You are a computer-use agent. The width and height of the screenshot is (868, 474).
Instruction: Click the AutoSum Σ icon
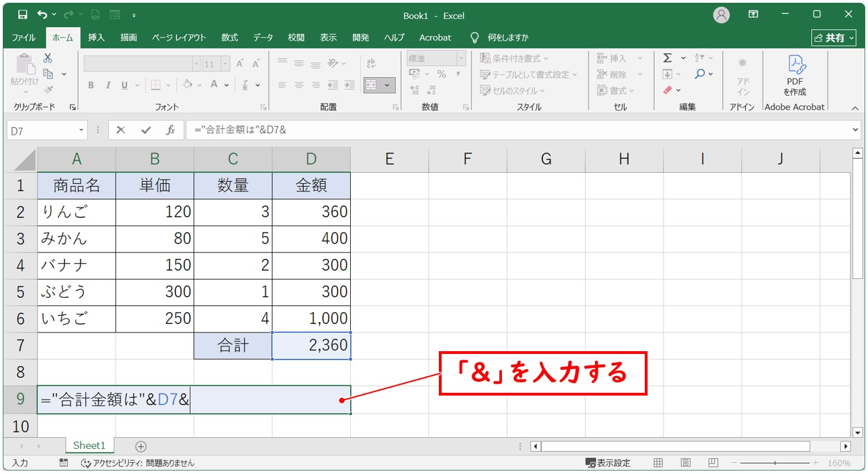[668, 58]
